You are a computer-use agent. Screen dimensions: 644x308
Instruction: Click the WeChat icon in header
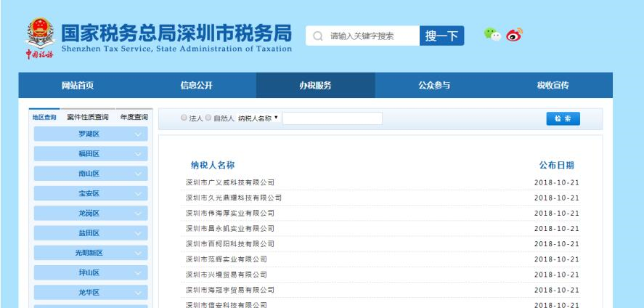(x=492, y=34)
